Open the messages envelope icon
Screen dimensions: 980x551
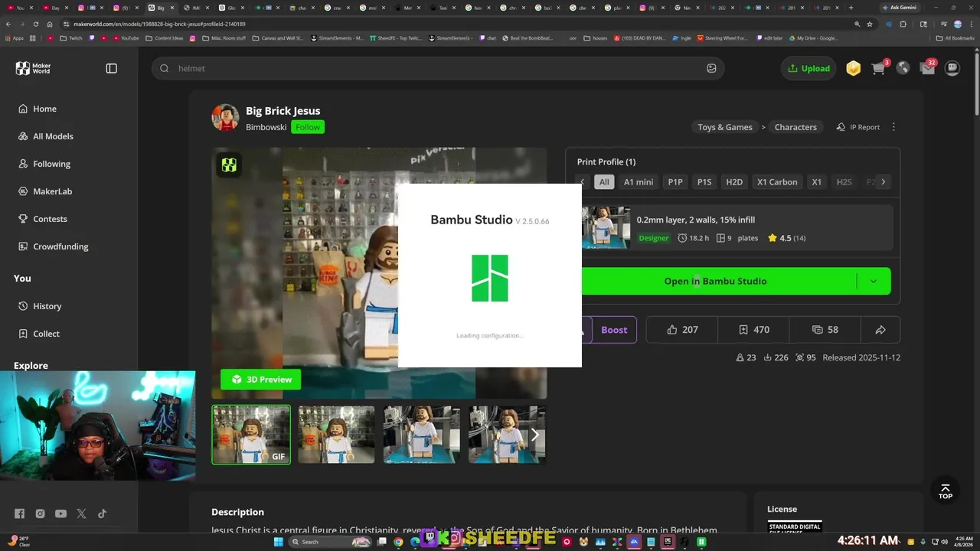(x=927, y=68)
